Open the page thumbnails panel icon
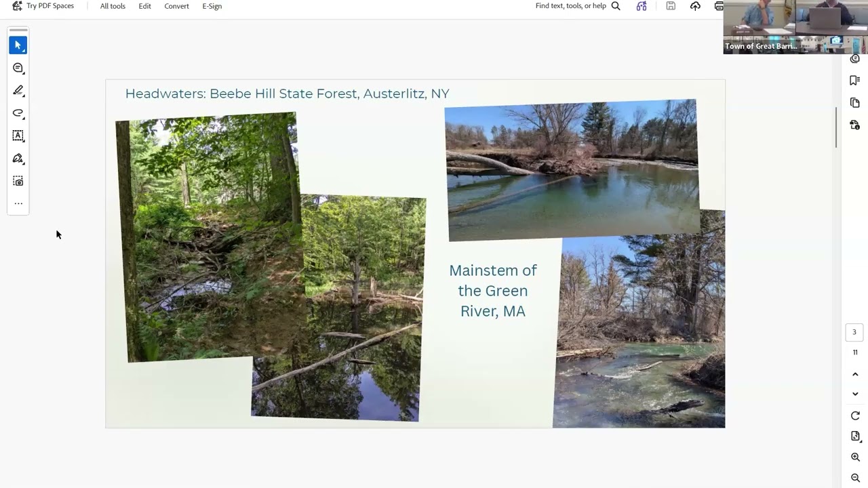This screenshot has height=488, width=868. [854, 103]
